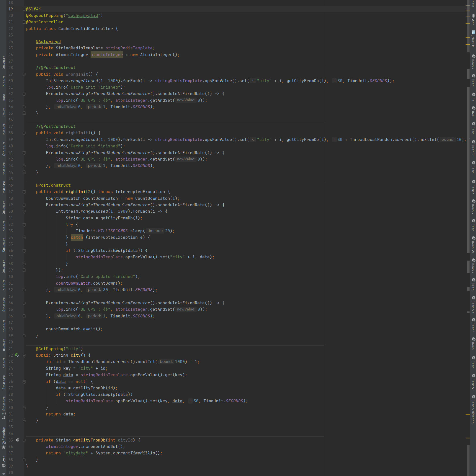The image size is (476, 476).
Task: Click the @Slf4j annotation on line 19
Action: [33, 9]
